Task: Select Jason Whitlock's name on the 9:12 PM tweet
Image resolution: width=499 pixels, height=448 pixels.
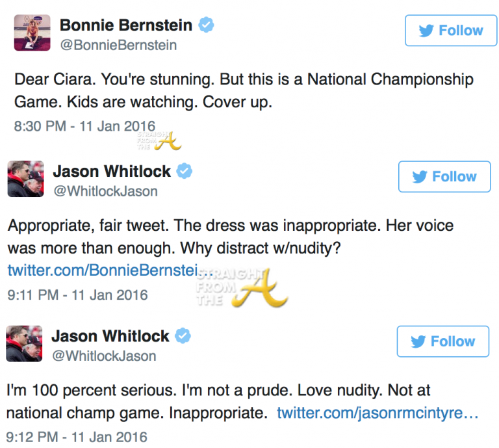Action: pos(110,336)
